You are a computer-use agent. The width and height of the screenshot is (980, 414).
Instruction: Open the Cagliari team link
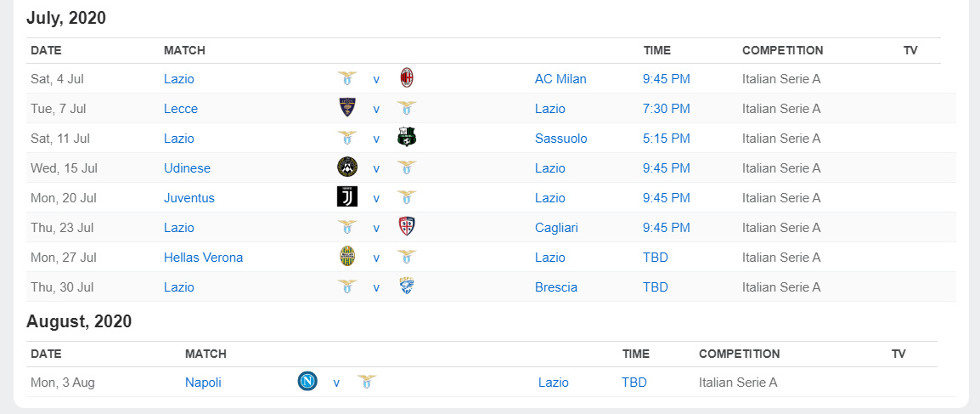tap(556, 228)
